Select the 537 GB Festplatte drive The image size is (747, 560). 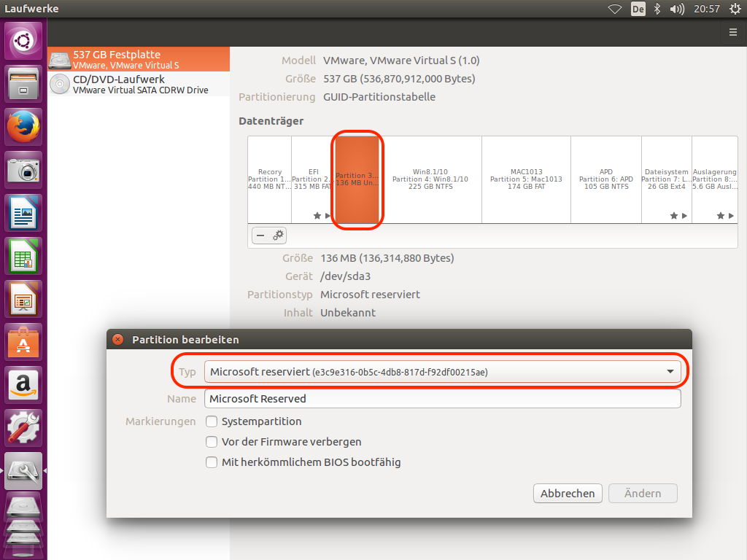pyautogui.click(x=139, y=59)
